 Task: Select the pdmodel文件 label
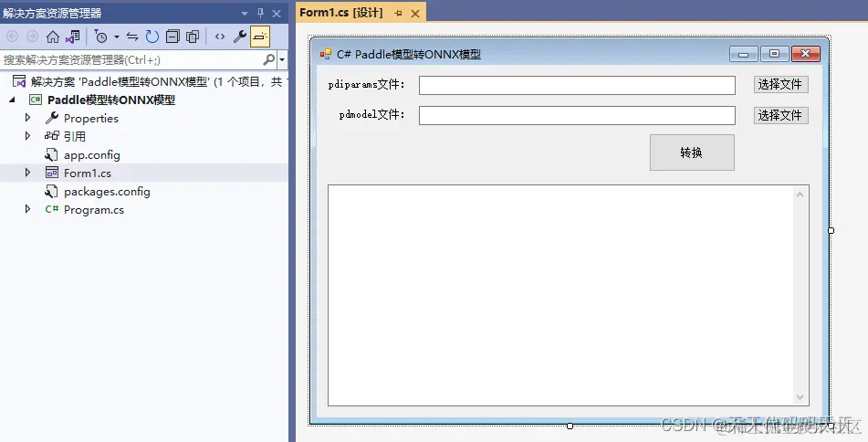point(372,115)
